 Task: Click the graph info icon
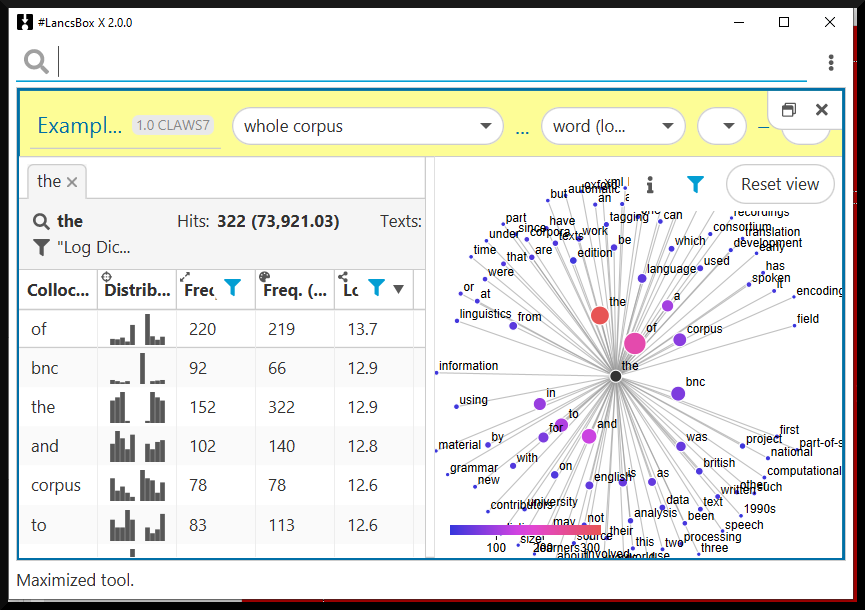[x=650, y=184]
